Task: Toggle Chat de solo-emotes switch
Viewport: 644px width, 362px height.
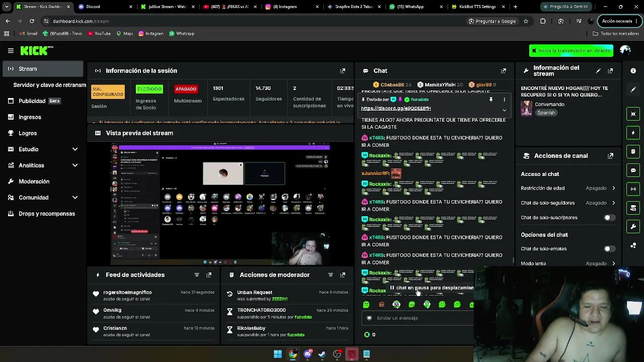Action: (x=609, y=249)
